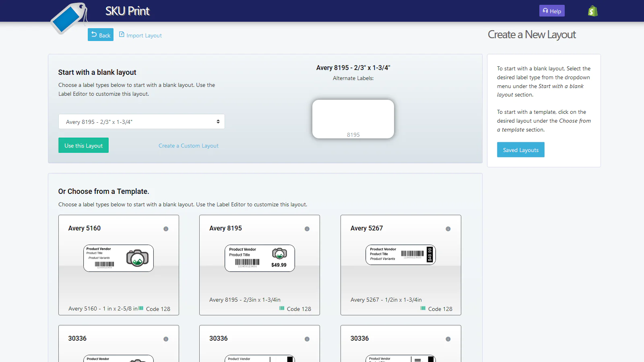Click the info icon on first 30336 template
The image size is (644, 362).
pyautogui.click(x=166, y=339)
